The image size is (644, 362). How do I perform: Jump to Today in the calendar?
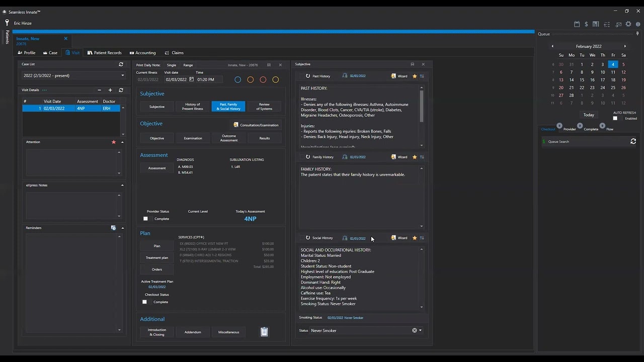589,115
